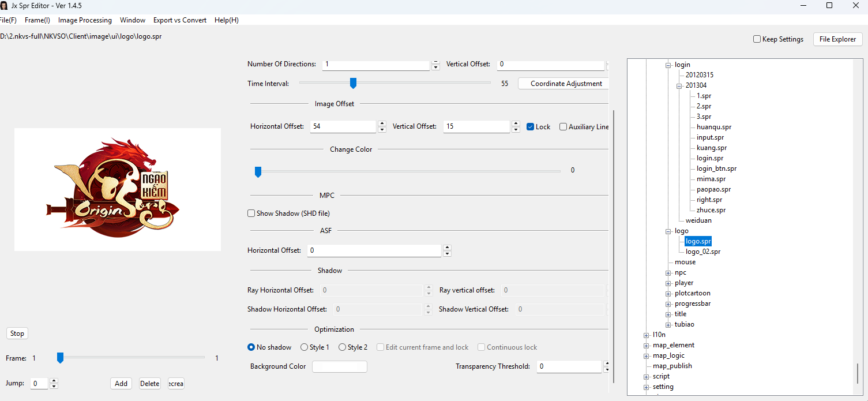The image size is (868, 401).
Task: Select the Style 1 radio button
Action: (305, 347)
